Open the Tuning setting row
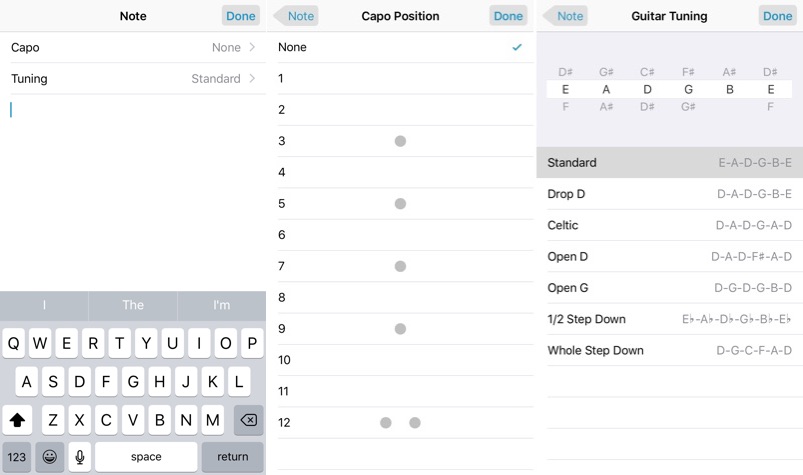Image resolution: width=803 pixels, height=475 pixels. click(x=133, y=78)
